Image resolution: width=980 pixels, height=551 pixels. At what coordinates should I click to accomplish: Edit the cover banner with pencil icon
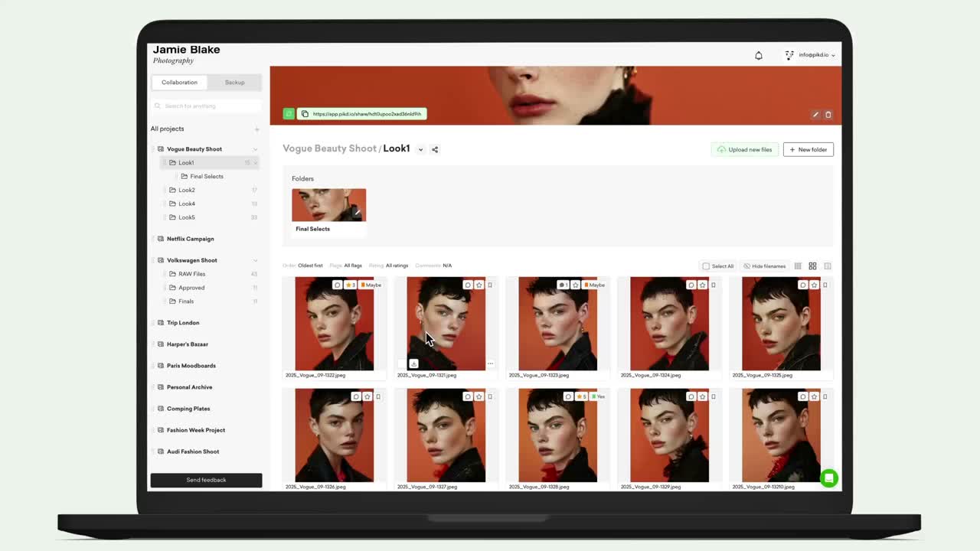pyautogui.click(x=815, y=115)
